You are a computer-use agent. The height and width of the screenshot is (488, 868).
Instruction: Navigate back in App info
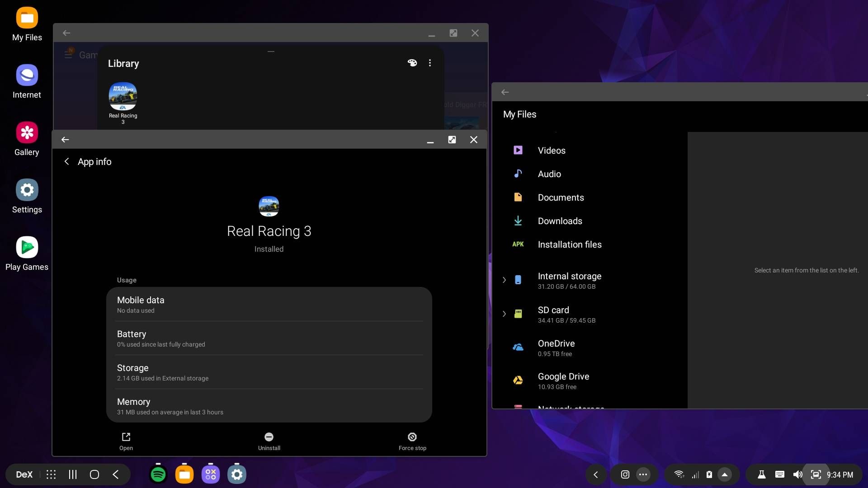coord(66,161)
